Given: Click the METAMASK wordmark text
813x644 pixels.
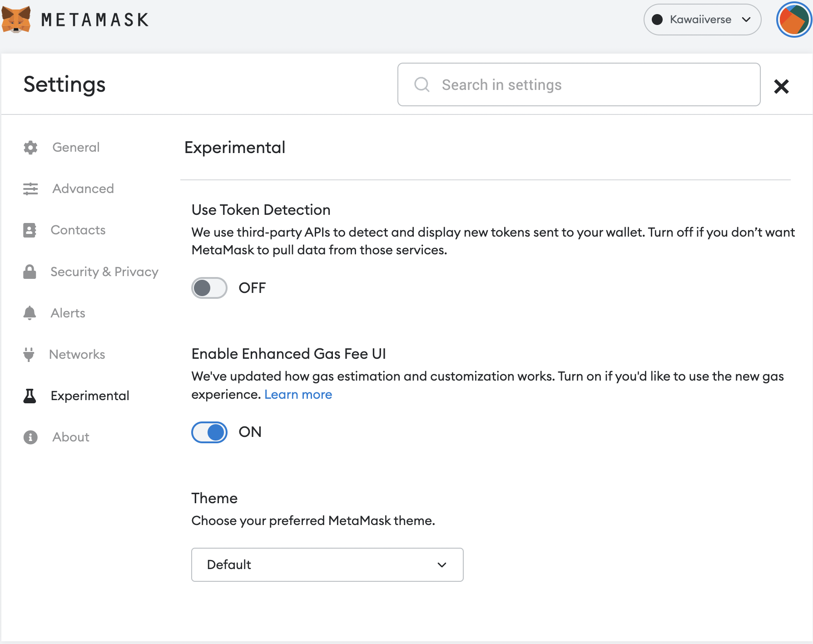Looking at the screenshot, I should coord(95,20).
